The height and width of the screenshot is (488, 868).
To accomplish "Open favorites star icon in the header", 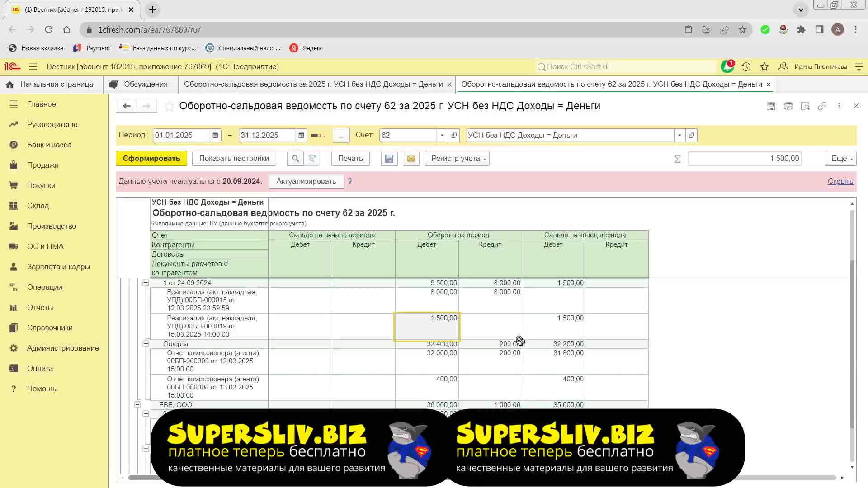I will pos(764,67).
